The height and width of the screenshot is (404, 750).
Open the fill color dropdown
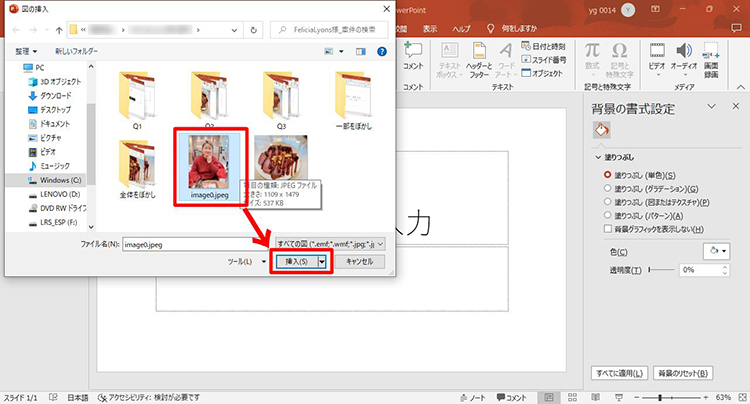717,251
